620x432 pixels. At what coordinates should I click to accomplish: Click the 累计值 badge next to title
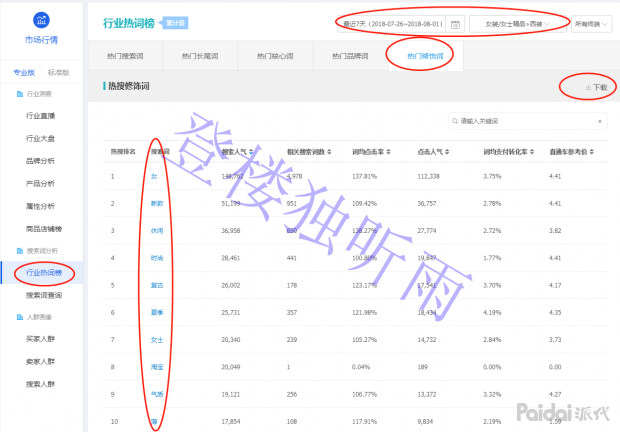[x=174, y=23]
